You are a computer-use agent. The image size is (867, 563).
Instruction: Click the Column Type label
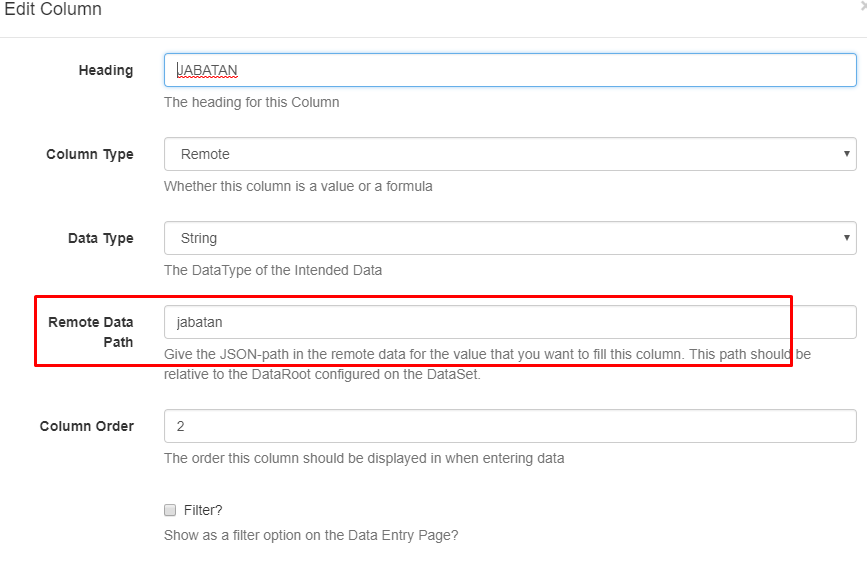[90, 154]
